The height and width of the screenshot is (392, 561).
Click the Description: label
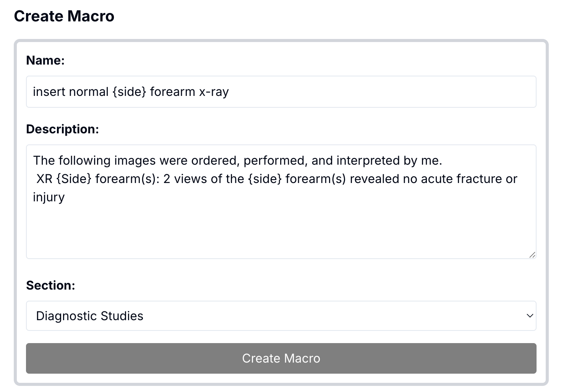(x=62, y=129)
